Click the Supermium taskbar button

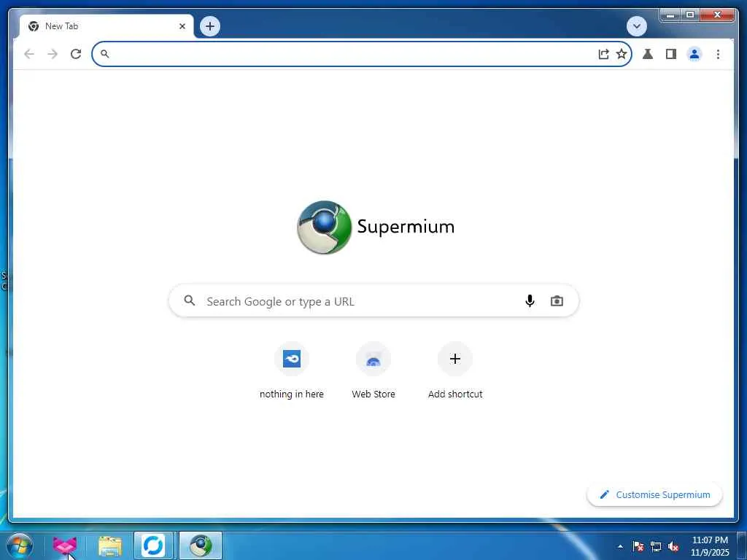(x=201, y=545)
